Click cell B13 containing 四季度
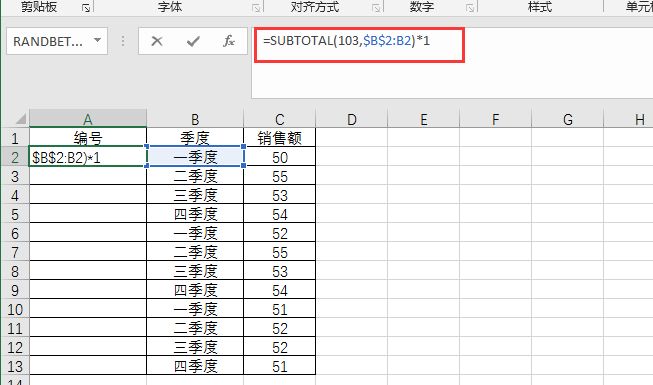 pos(195,366)
